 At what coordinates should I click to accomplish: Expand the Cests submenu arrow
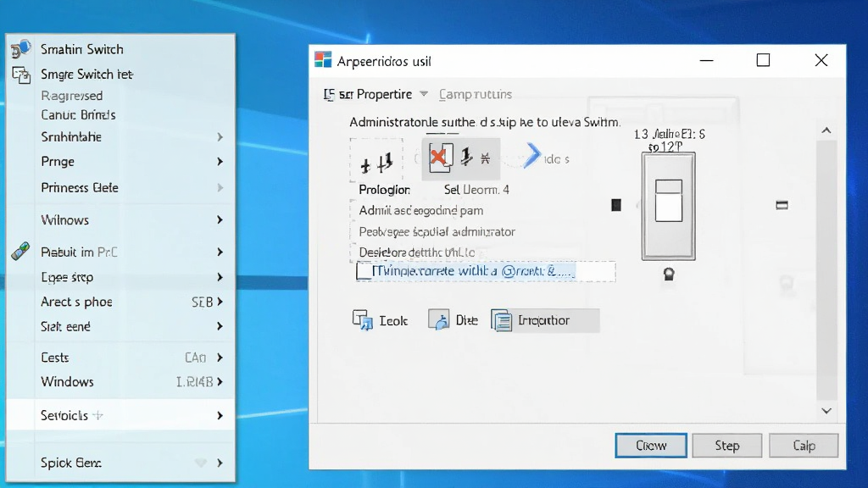click(220, 358)
